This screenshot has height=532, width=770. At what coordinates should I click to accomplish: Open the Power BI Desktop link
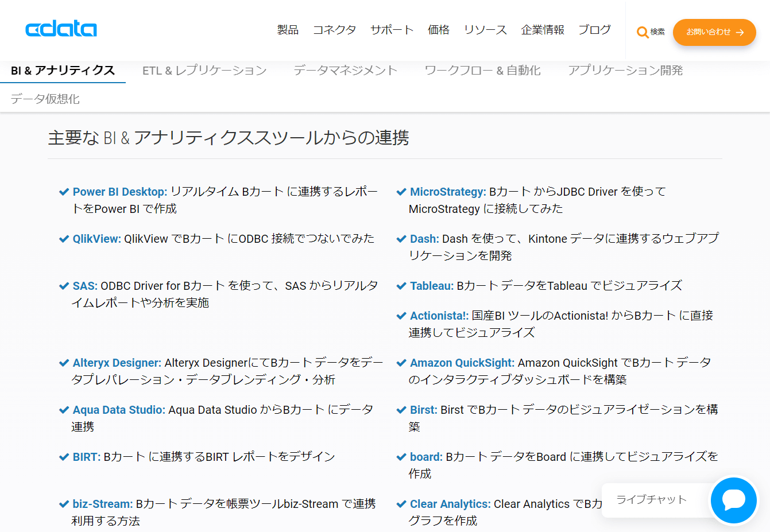[x=120, y=192]
